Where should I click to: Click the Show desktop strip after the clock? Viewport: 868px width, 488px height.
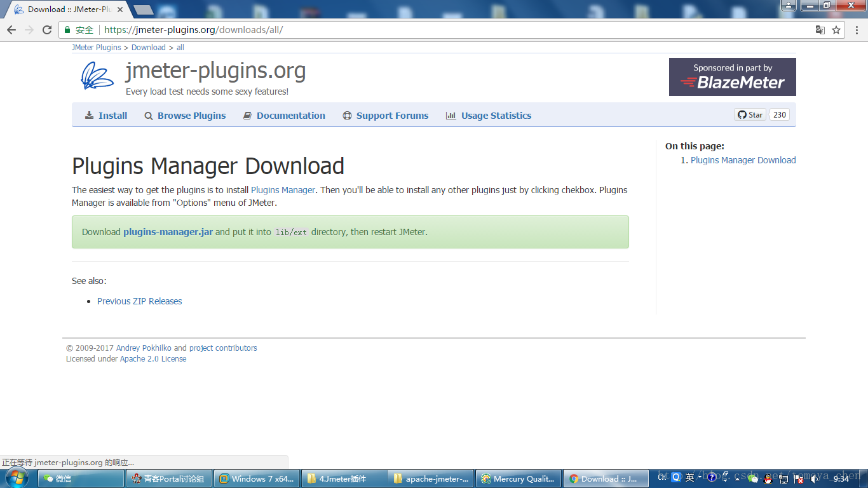pyautogui.click(x=863, y=478)
